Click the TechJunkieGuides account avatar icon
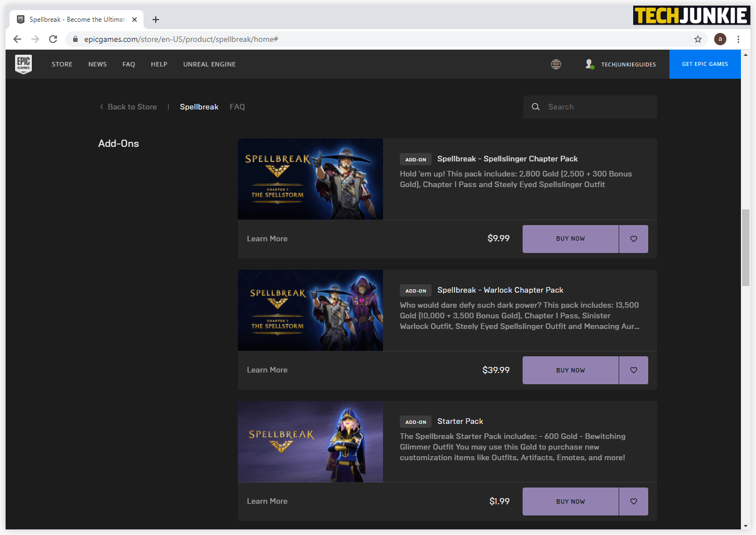 click(589, 64)
